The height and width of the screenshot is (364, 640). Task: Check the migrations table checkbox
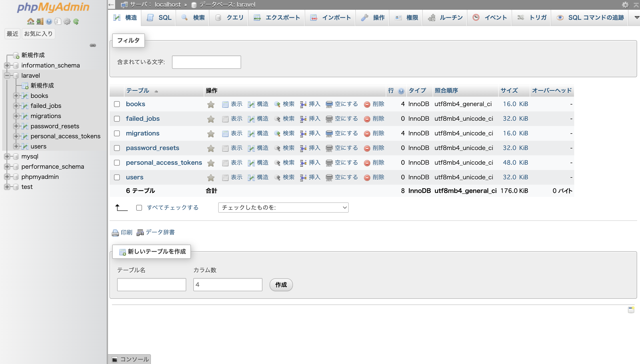click(x=117, y=133)
